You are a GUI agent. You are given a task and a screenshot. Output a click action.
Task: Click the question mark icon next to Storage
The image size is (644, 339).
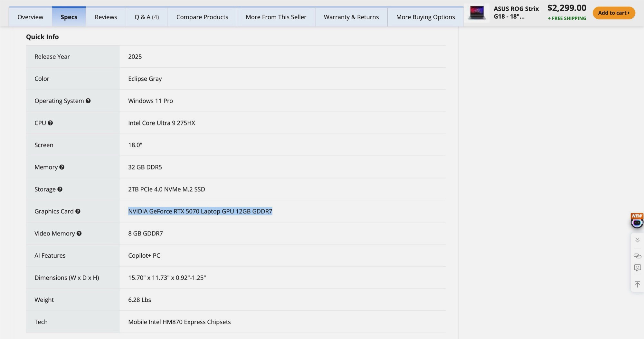pos(60,189)
